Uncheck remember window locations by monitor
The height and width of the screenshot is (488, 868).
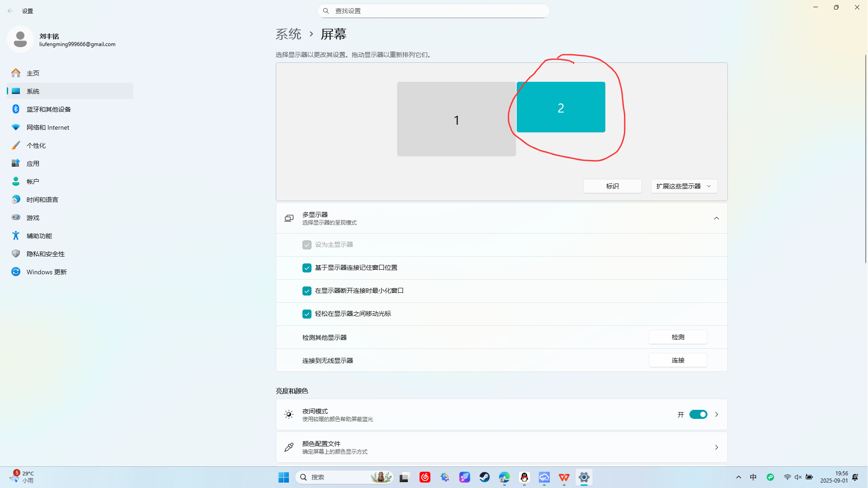307,268
